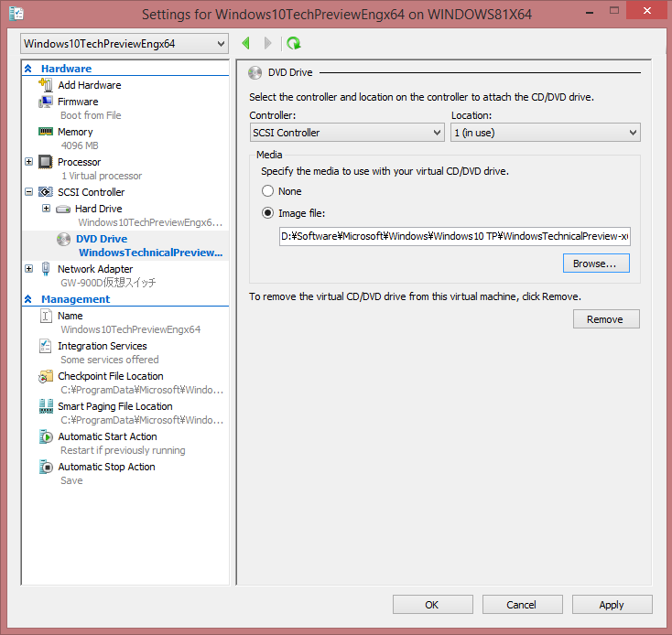Click the OK button

pos(433,604)
